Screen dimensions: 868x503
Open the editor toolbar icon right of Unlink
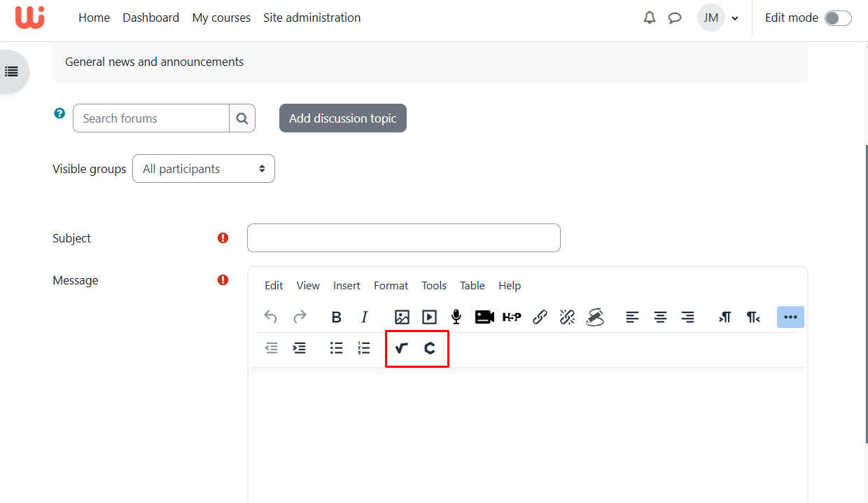coord(595,317)
